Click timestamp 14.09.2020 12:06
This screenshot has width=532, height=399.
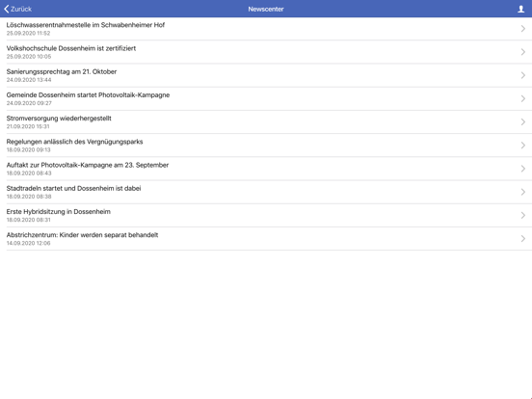point(28,243)
